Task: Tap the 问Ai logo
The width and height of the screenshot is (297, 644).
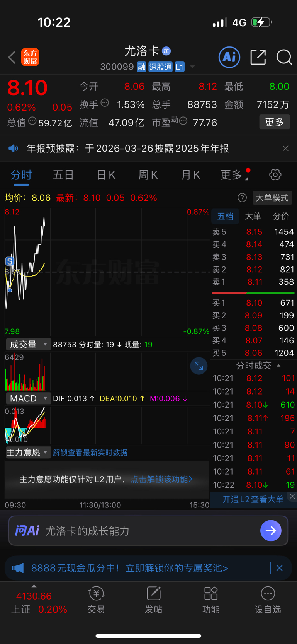Action: (x=27, y=531)
